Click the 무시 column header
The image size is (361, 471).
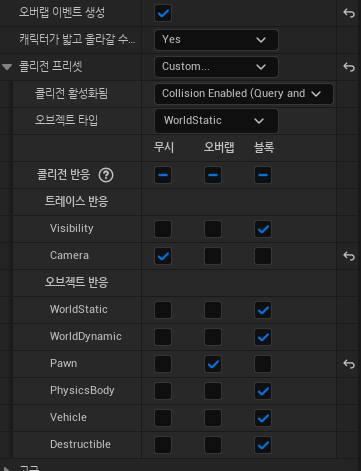click(x=164, y=147)
